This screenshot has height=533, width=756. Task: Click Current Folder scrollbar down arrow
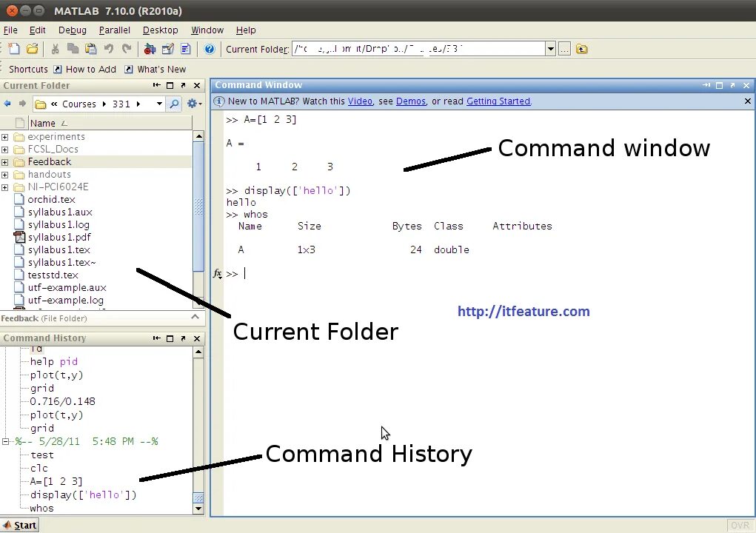pyautogui.click(x=198, y=303)
